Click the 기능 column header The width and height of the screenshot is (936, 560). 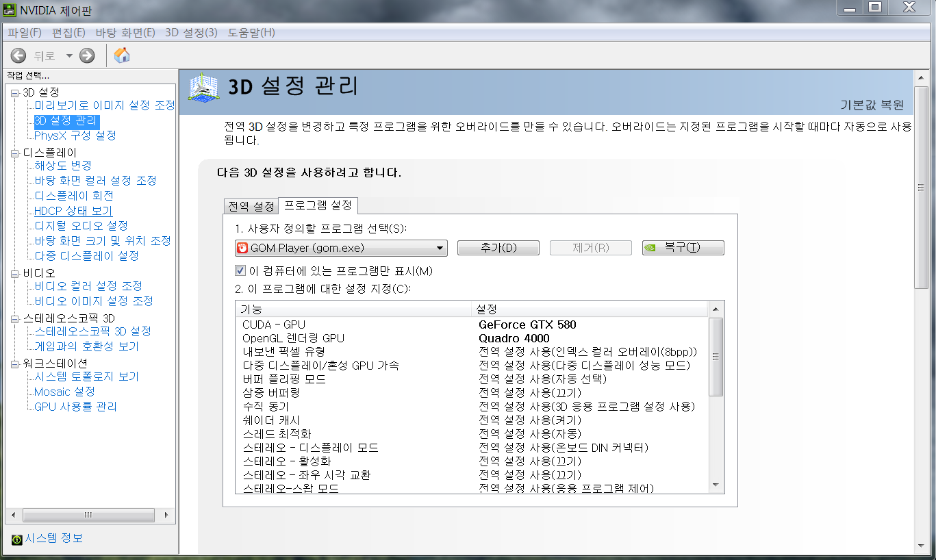(x=353, y=309)
